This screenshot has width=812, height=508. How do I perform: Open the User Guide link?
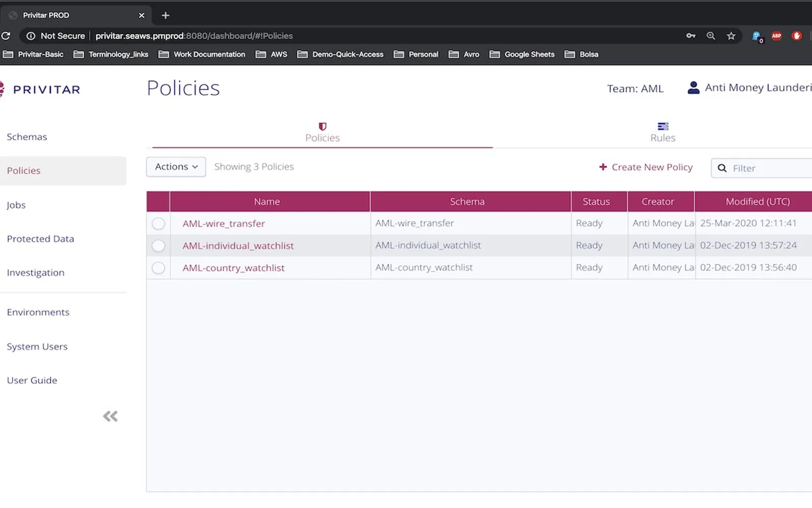point(32,380)
